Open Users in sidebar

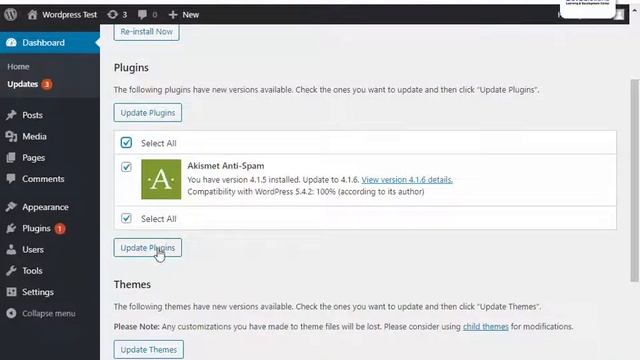coord(33,249)
